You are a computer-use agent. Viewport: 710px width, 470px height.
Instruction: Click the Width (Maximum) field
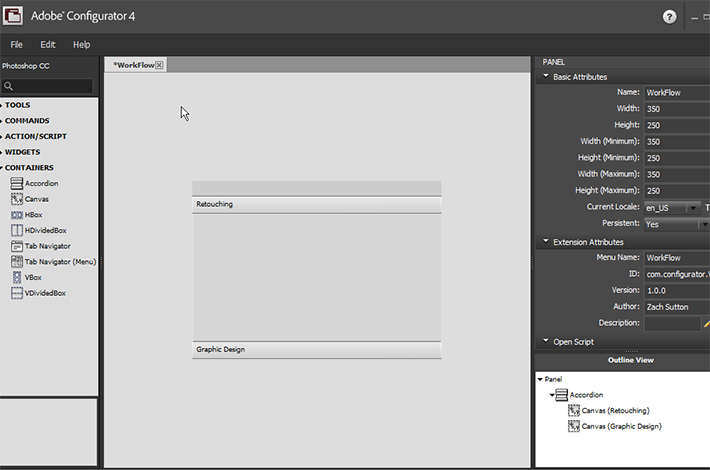(677, 174)
